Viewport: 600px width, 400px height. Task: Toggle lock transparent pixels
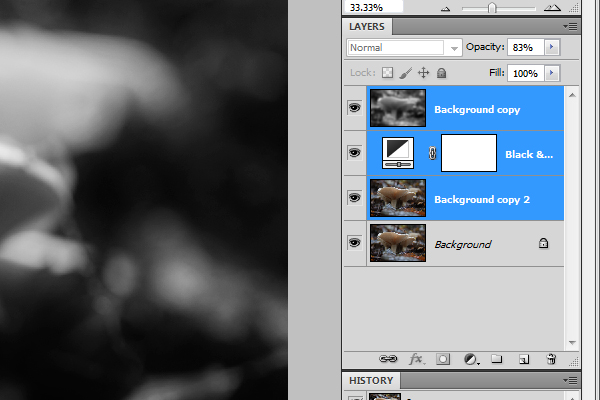point(387,73)
